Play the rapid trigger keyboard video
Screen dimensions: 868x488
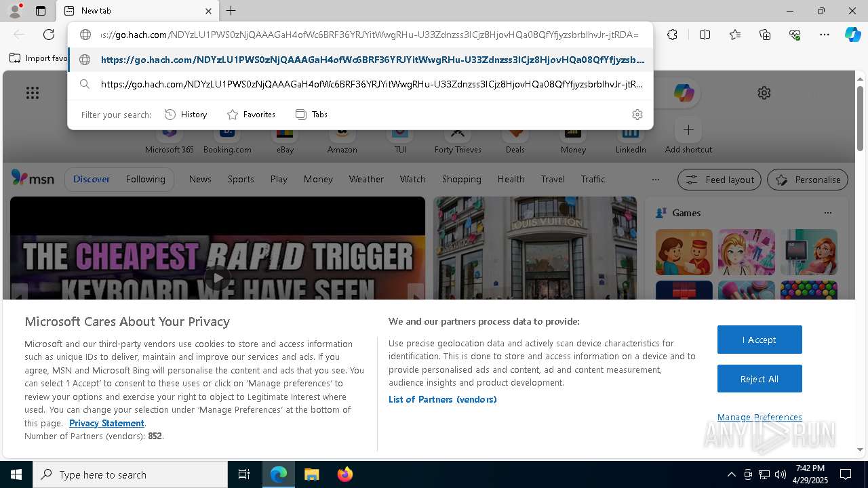coord(217,277)
